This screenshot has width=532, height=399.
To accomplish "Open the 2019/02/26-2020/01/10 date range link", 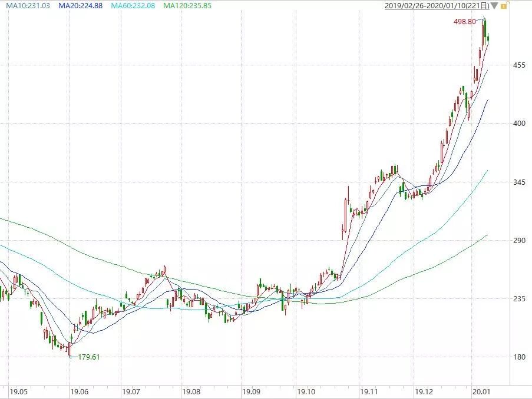I will tap(437, 6).
